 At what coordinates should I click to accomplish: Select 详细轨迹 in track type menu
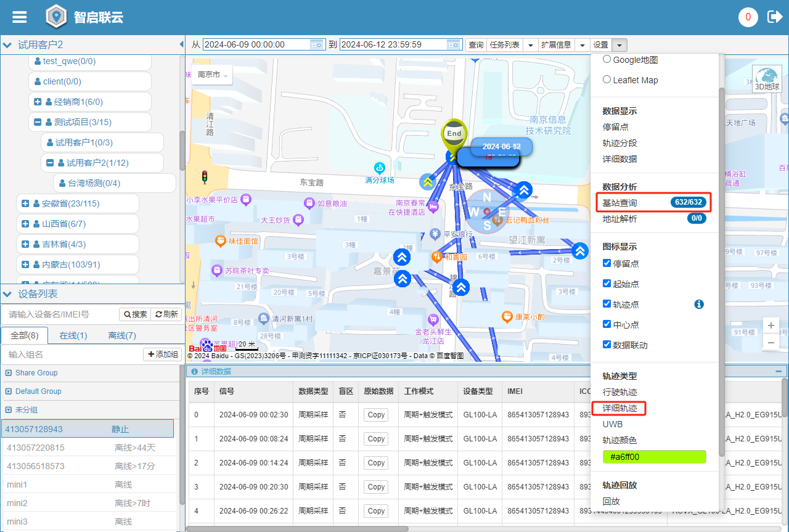(x=618, y=408)
